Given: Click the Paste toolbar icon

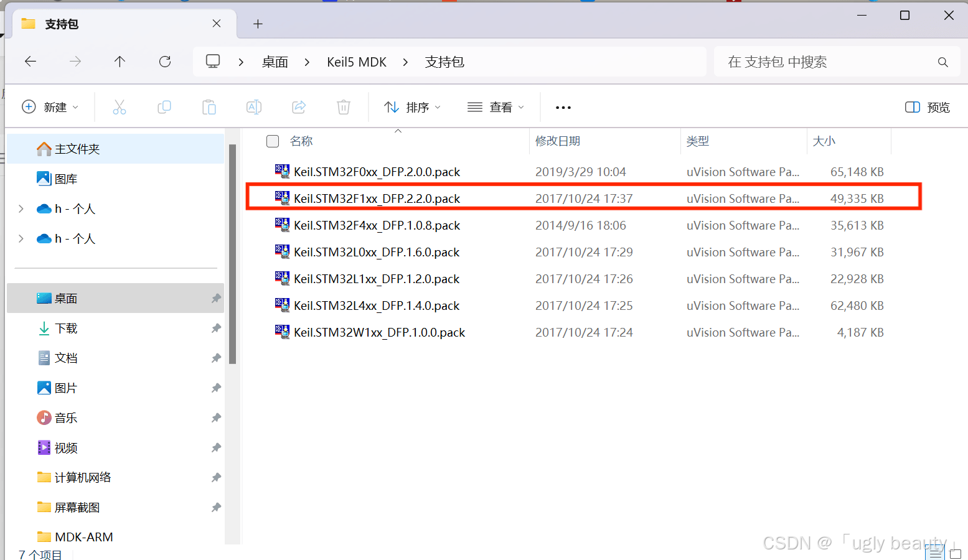Looking at the screenshot, I should (x=209, y=107).
